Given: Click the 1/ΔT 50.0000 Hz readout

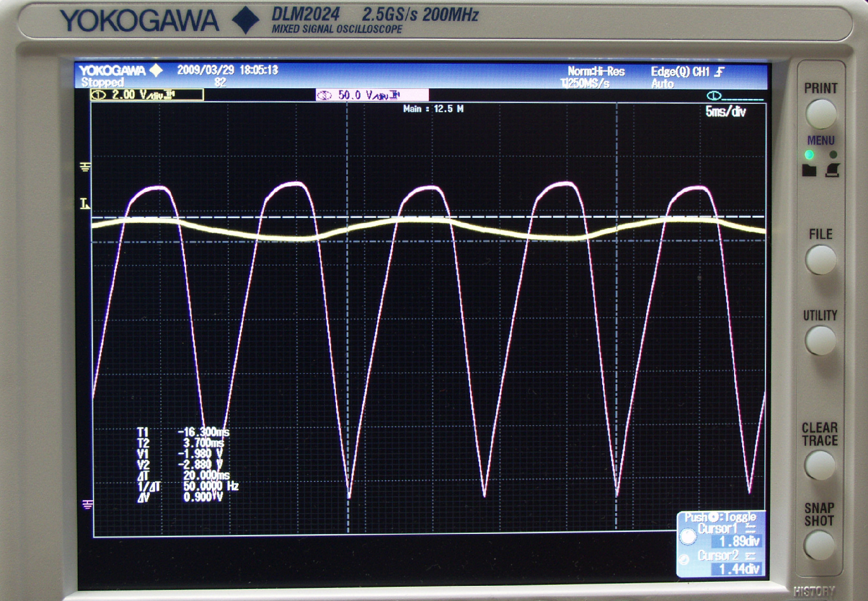Looking at the screenshot, I should point(210,486).
